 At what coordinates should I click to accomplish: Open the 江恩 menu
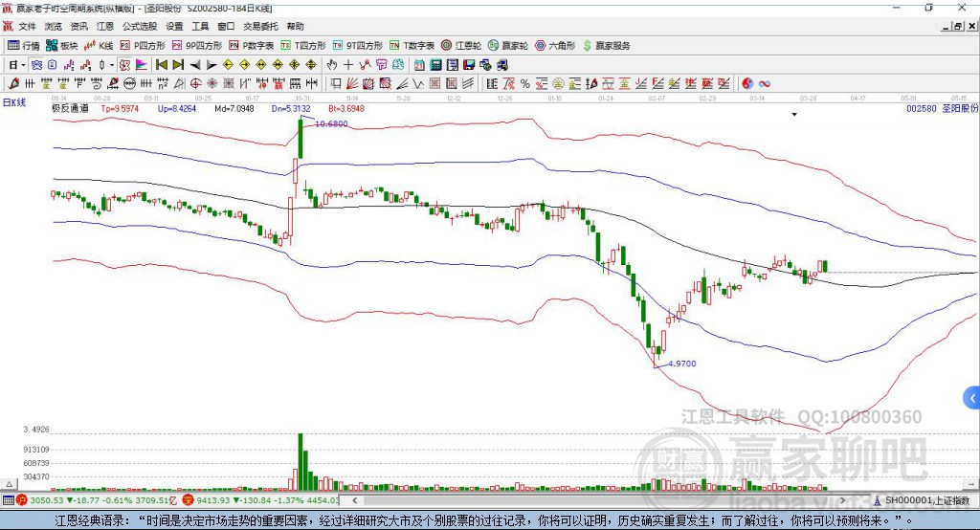pyautogui.click(x=105, y=26)
